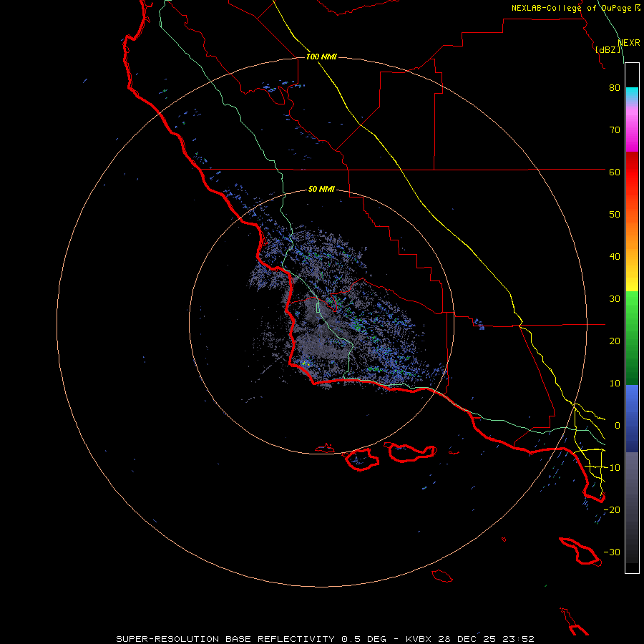
Task: Click the -30 value on dBZ scale
Action: (x=612, y=552)
